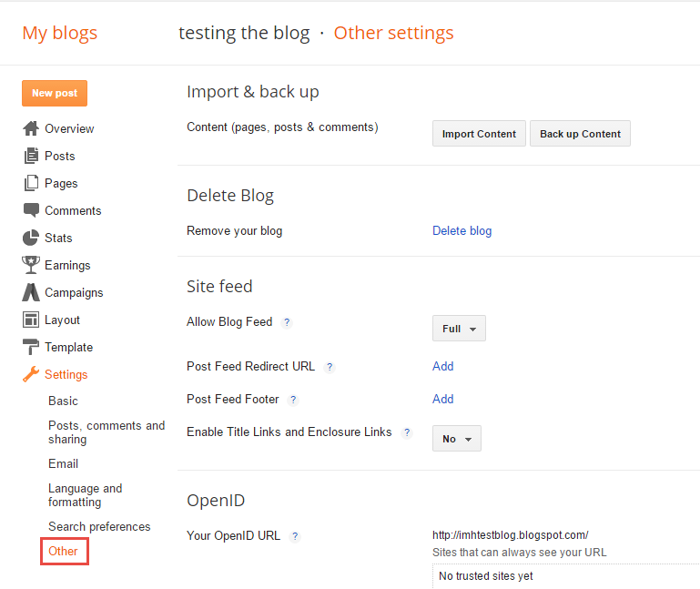Click the Template paint roller icon

click(31, 347)
